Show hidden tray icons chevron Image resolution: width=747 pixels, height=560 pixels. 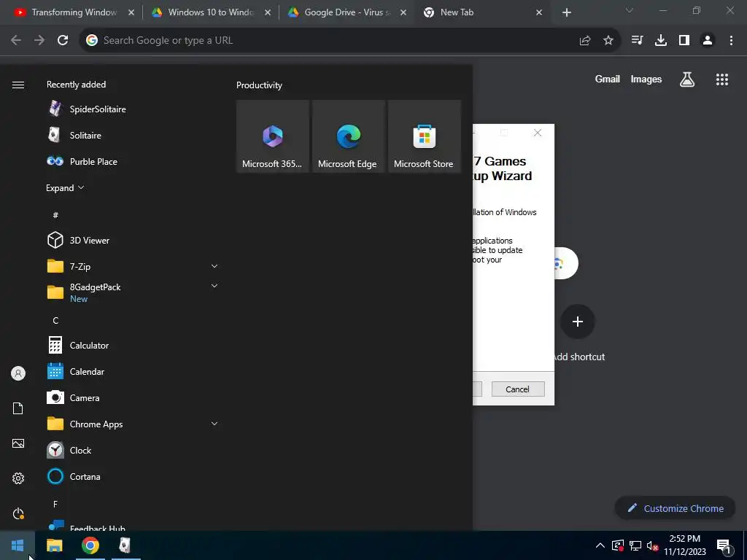(x=600, y=545)
